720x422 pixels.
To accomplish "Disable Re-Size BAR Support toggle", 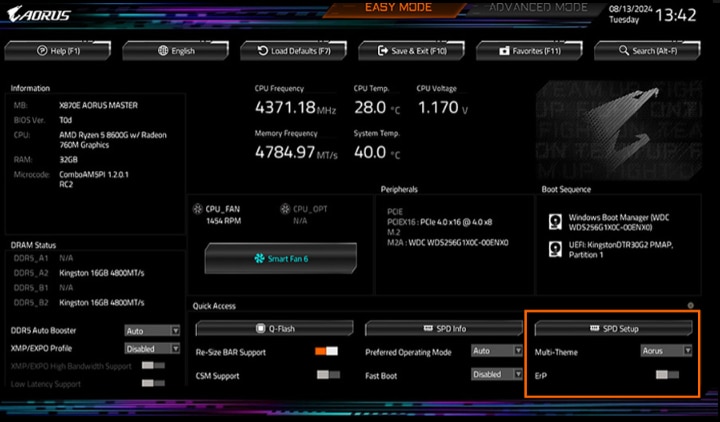I will (326, 351).
